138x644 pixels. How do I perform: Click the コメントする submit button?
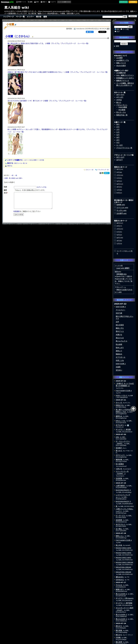tap(18, 214)
